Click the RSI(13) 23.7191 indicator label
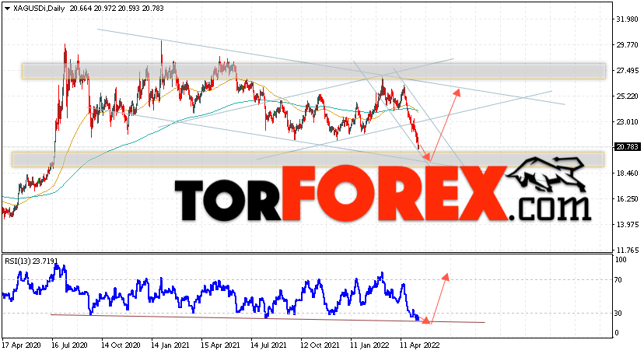The width and height of the screenshot is (644, 354). tap(31, 261)
